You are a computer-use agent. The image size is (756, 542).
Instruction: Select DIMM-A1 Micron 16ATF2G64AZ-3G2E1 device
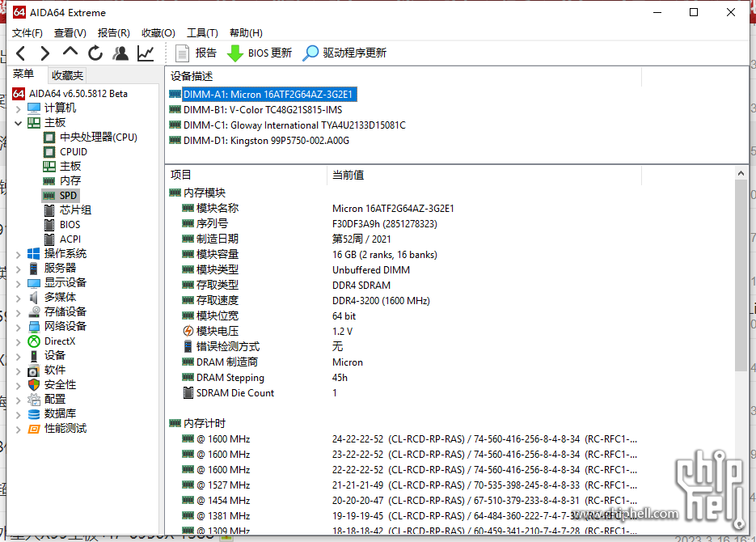[x=268, y=94]
